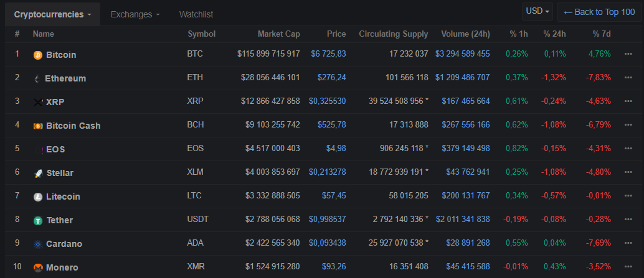
Task: Expand the Exchanges dropdown
Action: pyautogui.click(x=135, y=14)
